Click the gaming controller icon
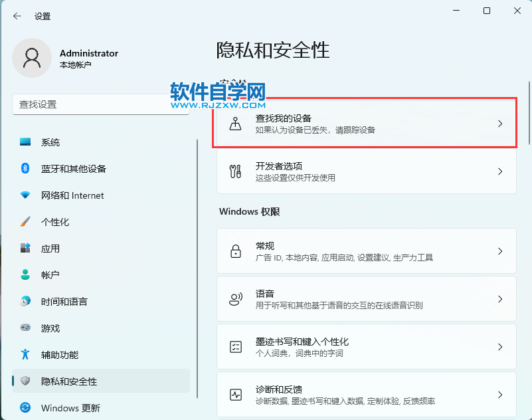The height and width of the screenshot is (420, 532). 25,328
